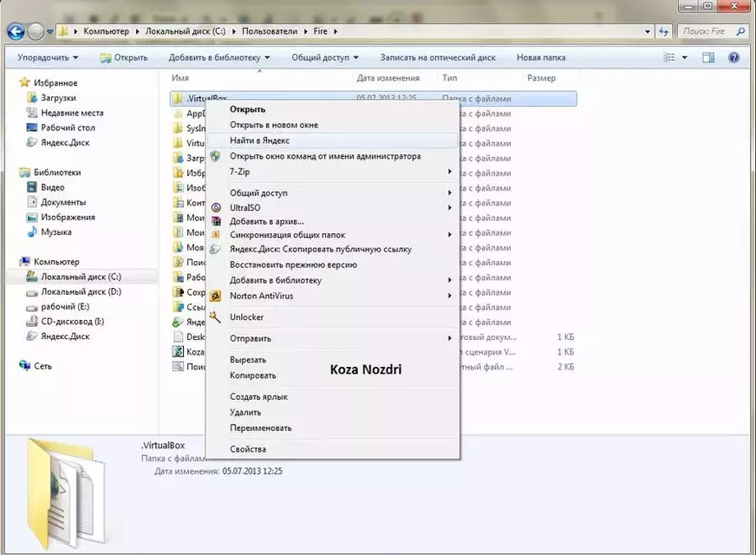Expand 'Общий доступ' toolbar dropdown

click(x=325, y=57)
